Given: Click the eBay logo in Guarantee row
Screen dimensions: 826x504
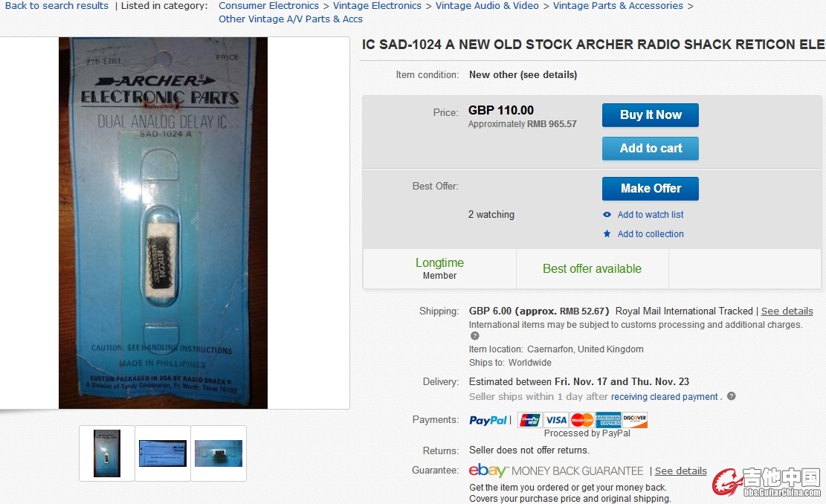Looking at the screenshot, I should (x=488, y=470).
